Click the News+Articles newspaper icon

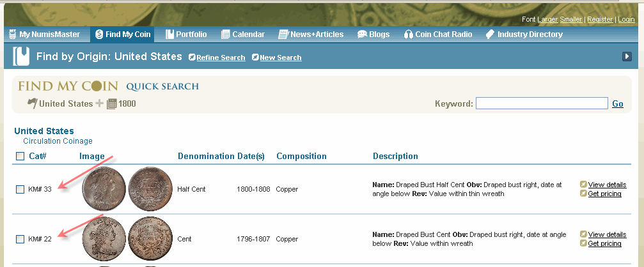coord(283,34)
